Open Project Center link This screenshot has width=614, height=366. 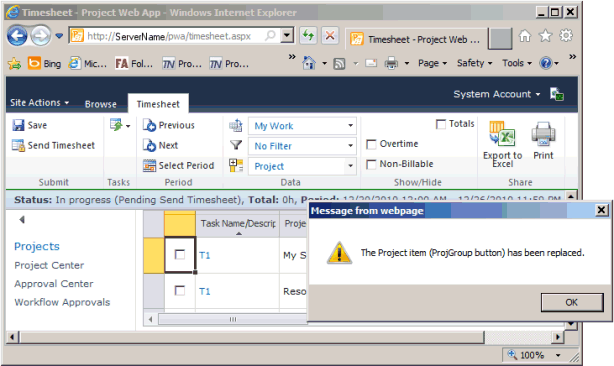(49, 265)
